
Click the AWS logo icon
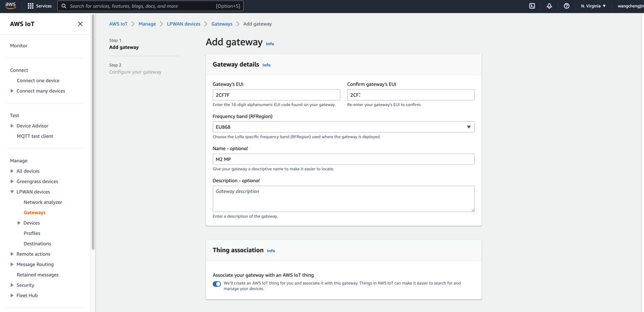pos(10,6)
